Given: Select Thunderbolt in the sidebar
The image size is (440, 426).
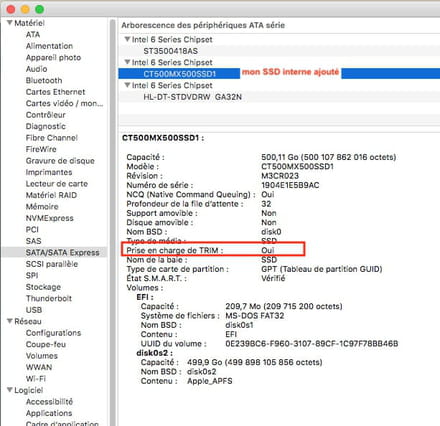Looking at the screenshot, I should [x=49, y=298].
